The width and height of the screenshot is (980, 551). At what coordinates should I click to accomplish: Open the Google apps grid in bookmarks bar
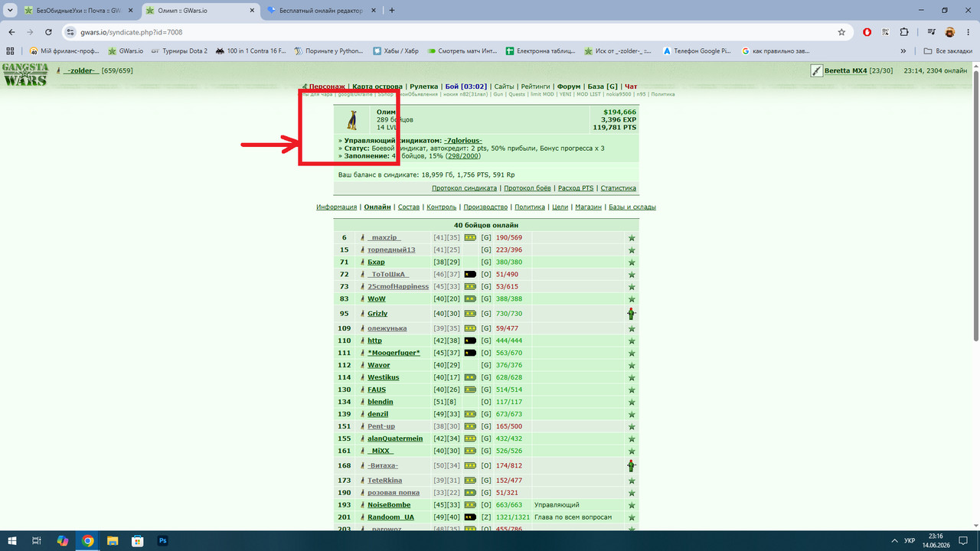[11, 51]
